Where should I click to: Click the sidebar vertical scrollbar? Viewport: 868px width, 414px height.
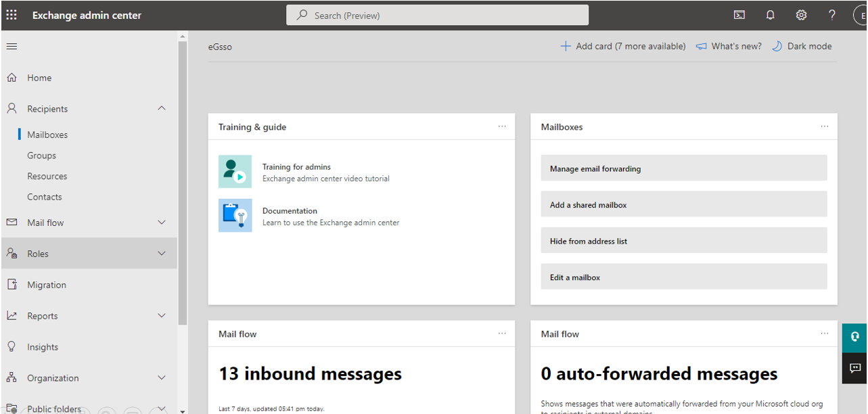pyautogui.click(x=183, y=183)
